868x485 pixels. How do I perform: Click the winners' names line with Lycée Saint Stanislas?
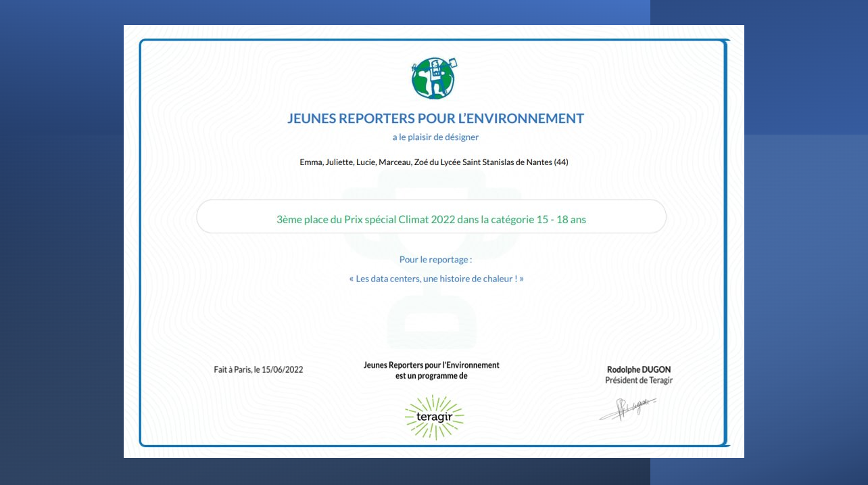434,162
